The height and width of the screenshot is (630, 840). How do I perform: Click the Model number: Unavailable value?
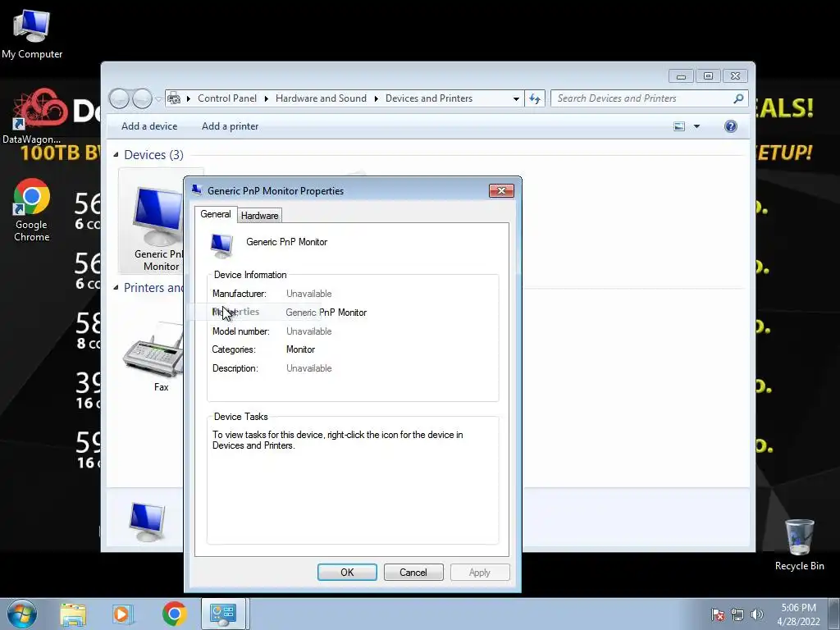tap(309, 331)
